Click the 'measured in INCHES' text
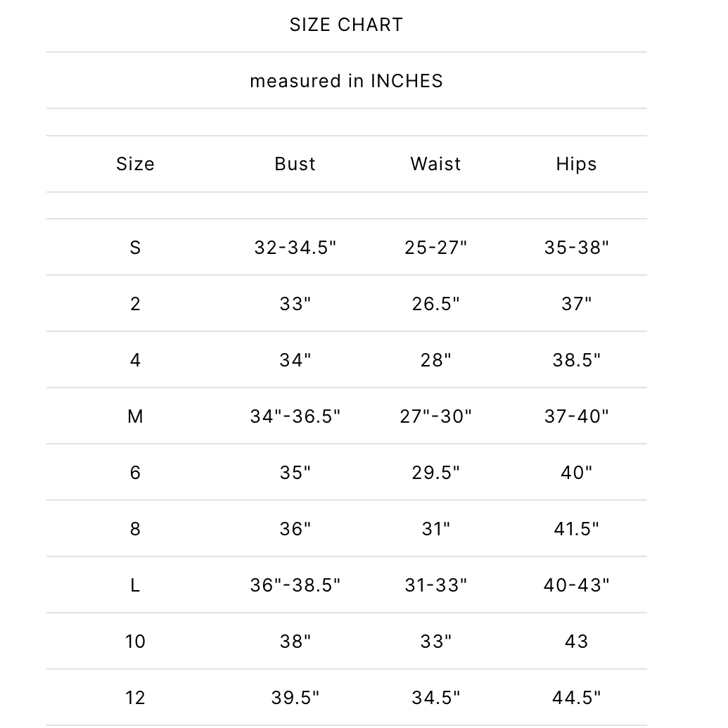Viewport: 728px width, 728px height. (346, 81)
